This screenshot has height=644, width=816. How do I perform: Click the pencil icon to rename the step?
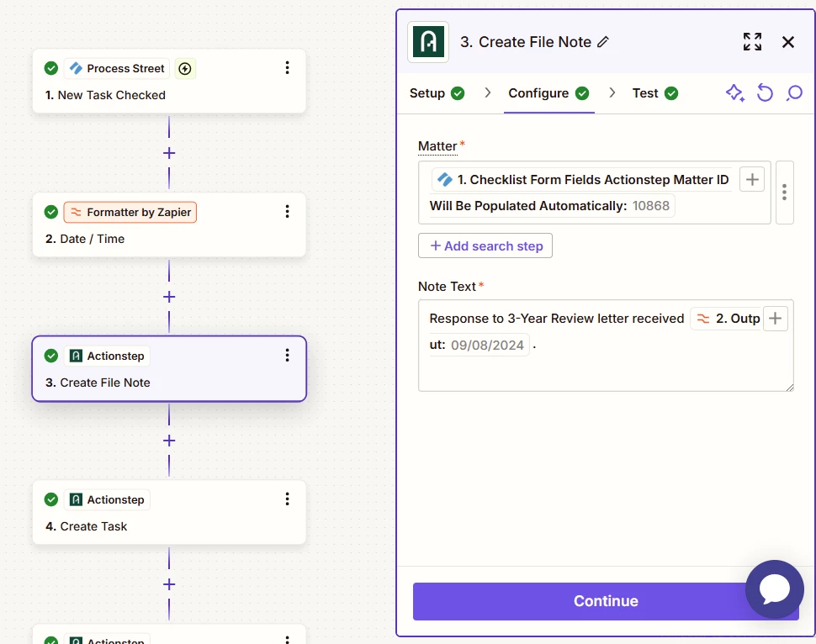(603, 42)
